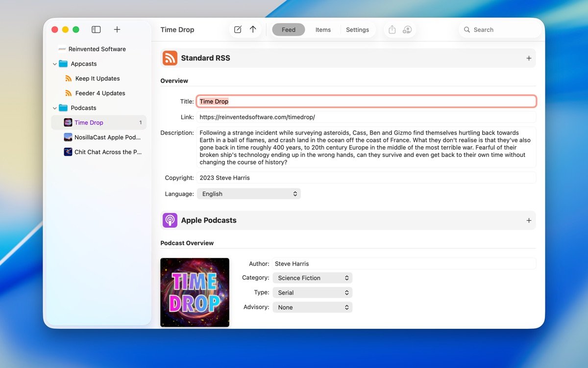Click the Time Drop sidebar artwork icon
The height and width of the screenshot is (368, 588).
click(x=68, y=123)
